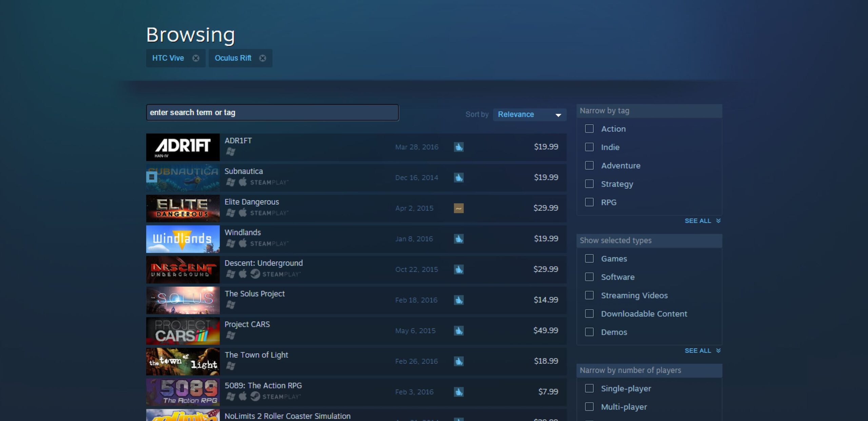Expand SEE ALL under Show selected types
This screenshot has height=421, width=868.
703,351
